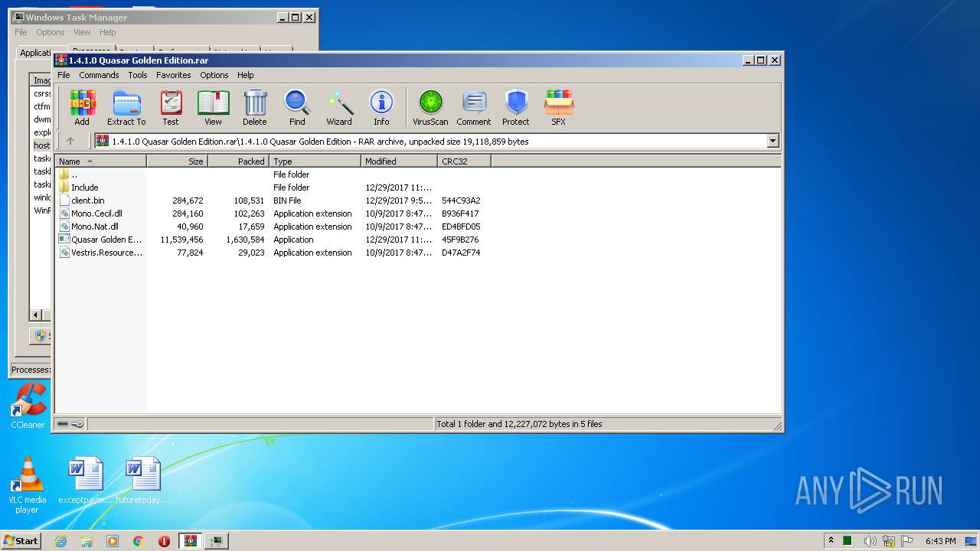This screenshot has width=980, height=551.
Task: Sort files by Name column header
Action: coord(100,161)
